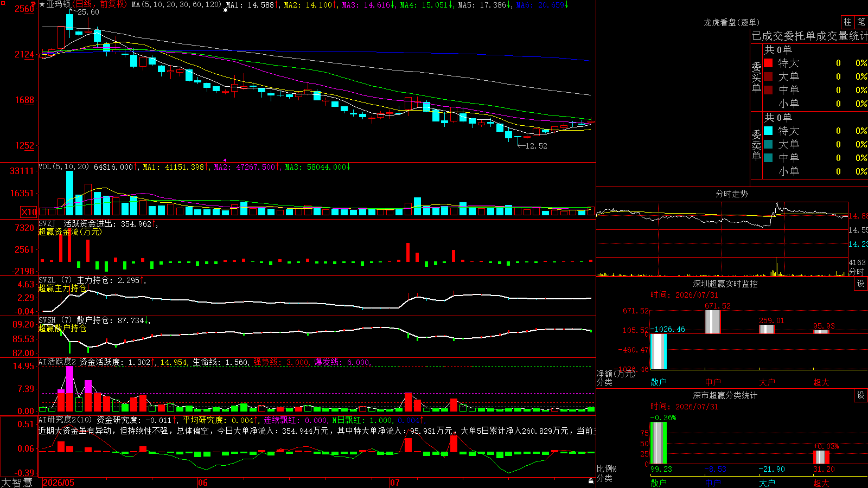The height and width of the screenshot is (488, 868).
Task: Click the red 超大 bar labeled +0.03%
Action: click(x=821, y=457)
